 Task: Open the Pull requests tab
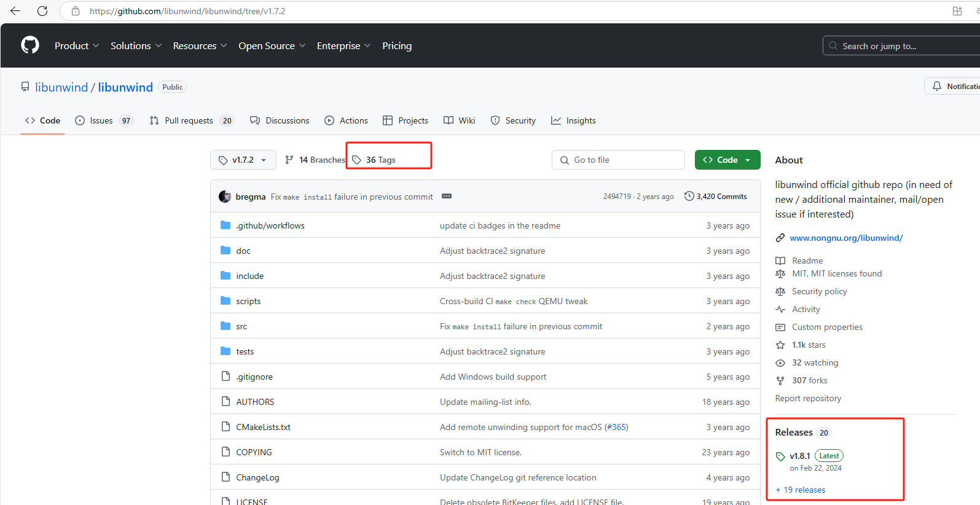click(x=192, y=120)
